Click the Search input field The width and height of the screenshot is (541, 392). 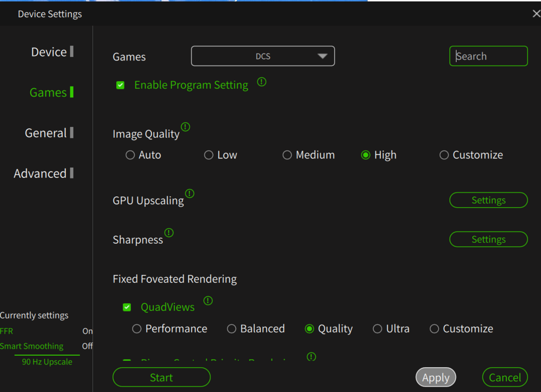pos(489,56)
